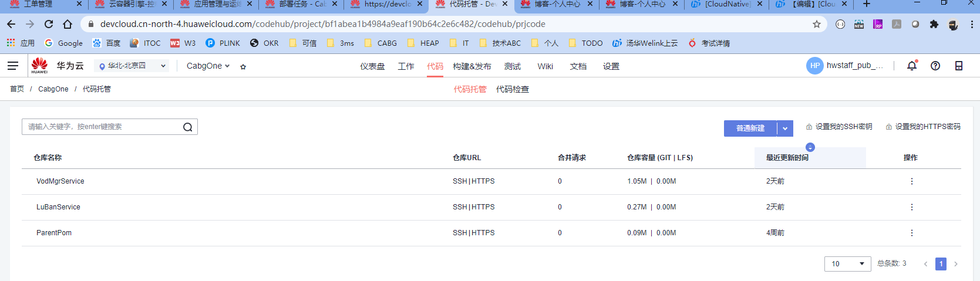The image size is (980, 281).
Task: Open actions menu for LuBanService
Action: [912, 207]
